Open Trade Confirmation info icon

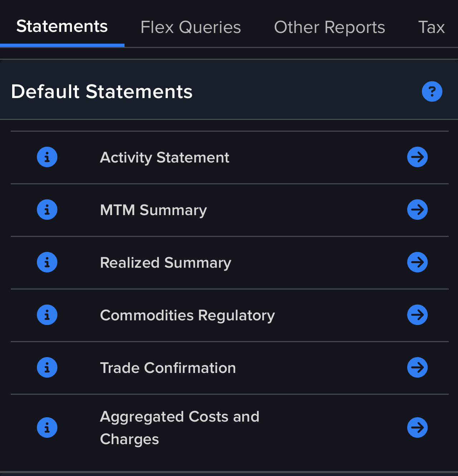47,368
